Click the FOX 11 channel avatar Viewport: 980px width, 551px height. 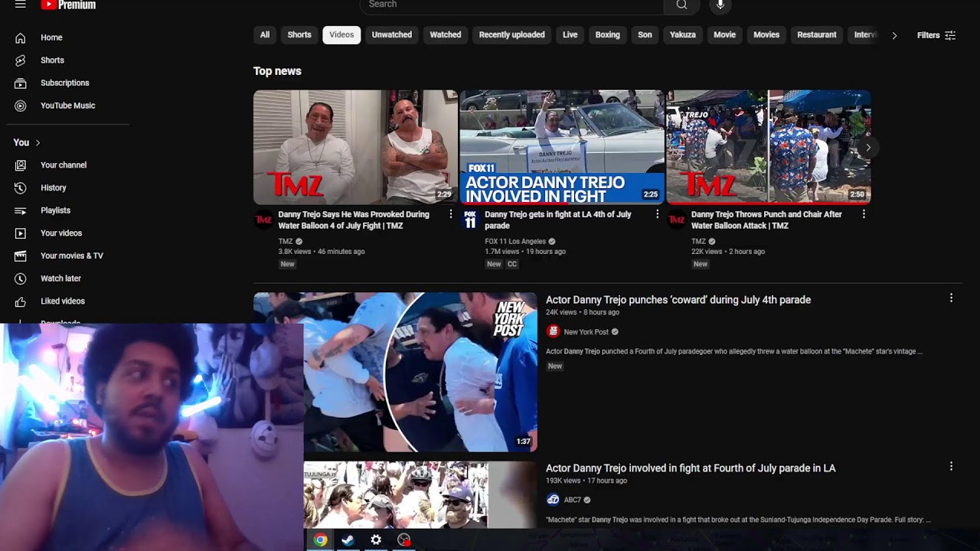click(470, 220)
